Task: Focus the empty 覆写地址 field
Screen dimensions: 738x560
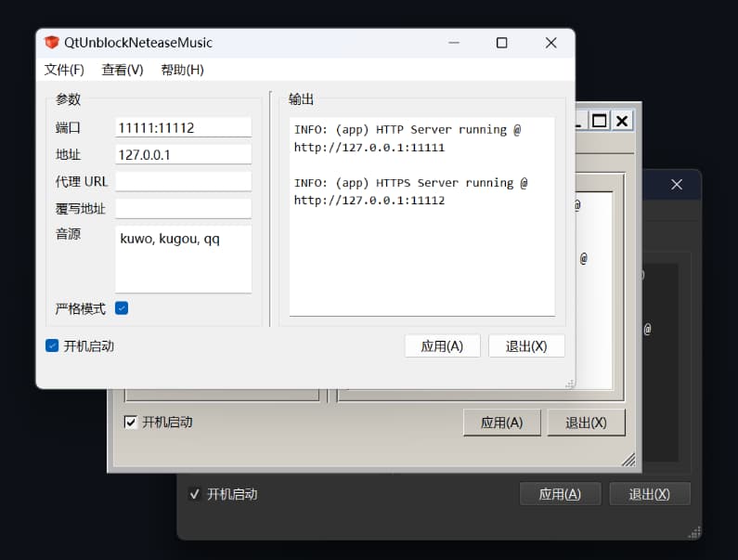Action: point(183,209)
